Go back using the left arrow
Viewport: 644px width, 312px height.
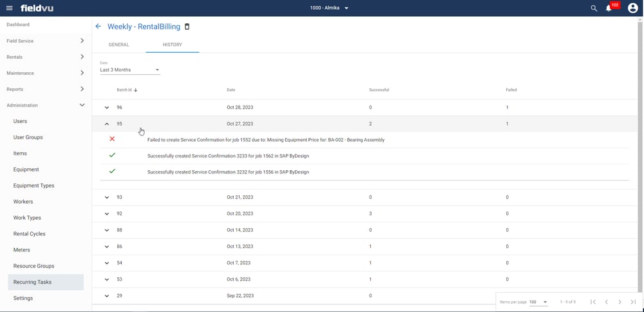coord(98,26)
